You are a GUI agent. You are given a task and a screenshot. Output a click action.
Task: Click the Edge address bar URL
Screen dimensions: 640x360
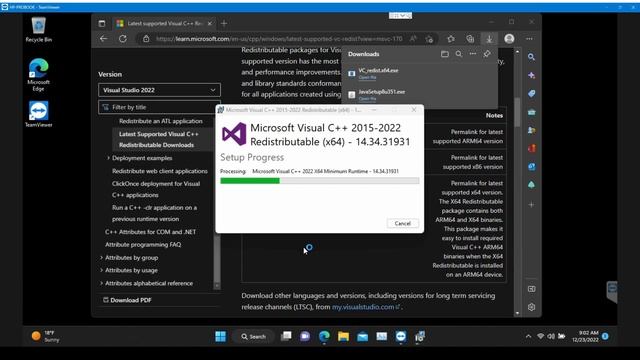(279, 39)
